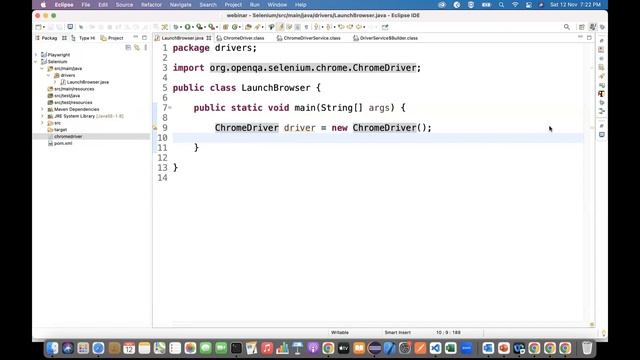Screen dimensions: 640x360
Task: Click the green Run button in toolbar
Action: tap(187, 27)
